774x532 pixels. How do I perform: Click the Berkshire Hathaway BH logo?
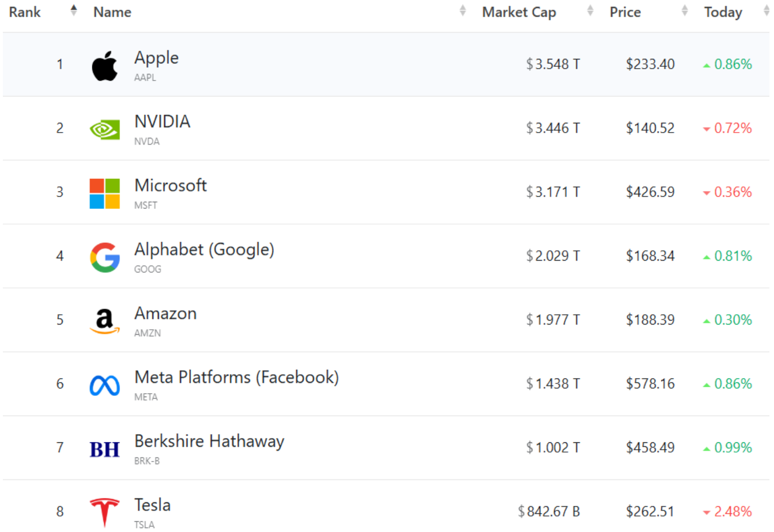(x=105, y=450)
